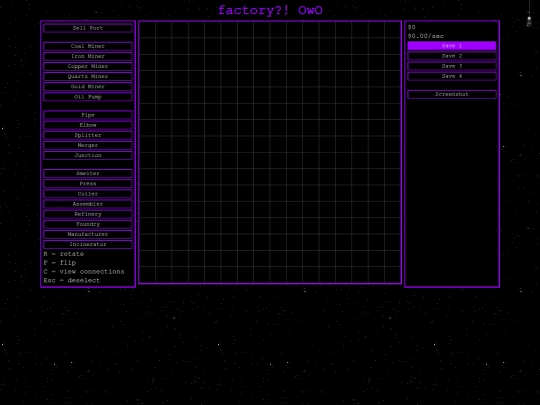This screenshot has width=540, height=405.
Task: Select the Junction piece
Action: click(x=88, y=155)
